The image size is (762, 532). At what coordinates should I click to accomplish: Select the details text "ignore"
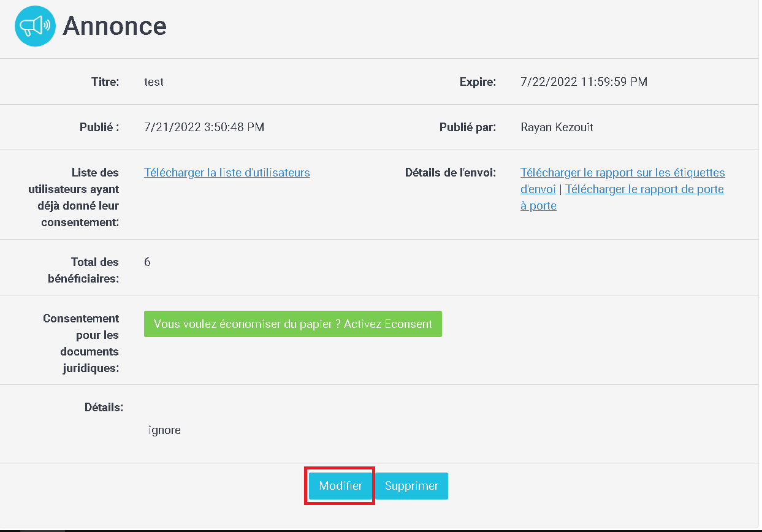[165, 430]
